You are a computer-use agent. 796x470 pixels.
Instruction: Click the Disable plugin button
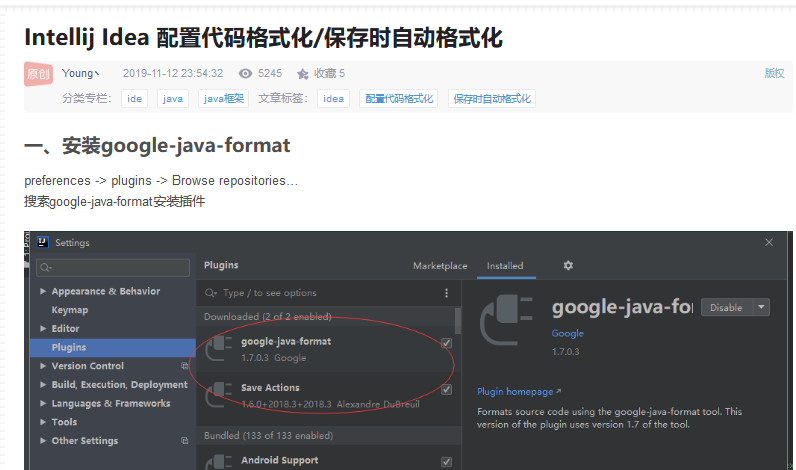(726, 307)
